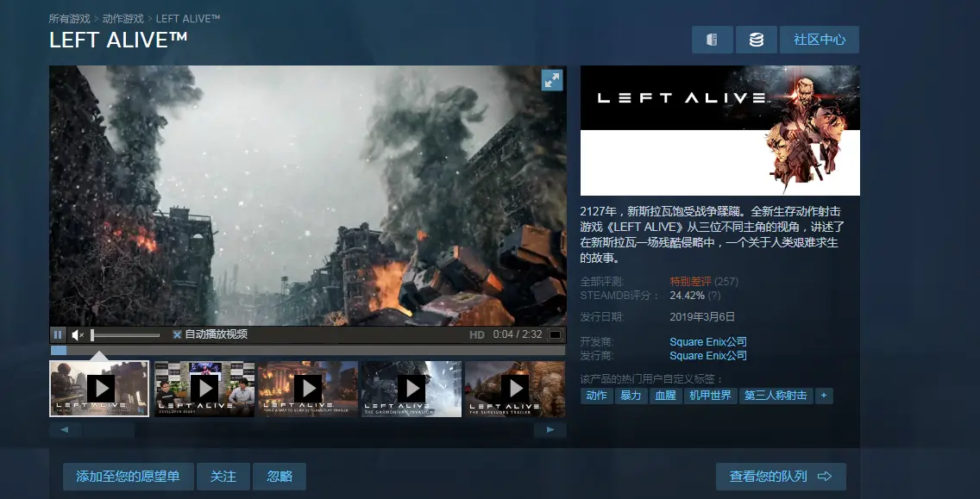
Task: Open the SteamDB database icon button
Action: click(x=757, y=40)
